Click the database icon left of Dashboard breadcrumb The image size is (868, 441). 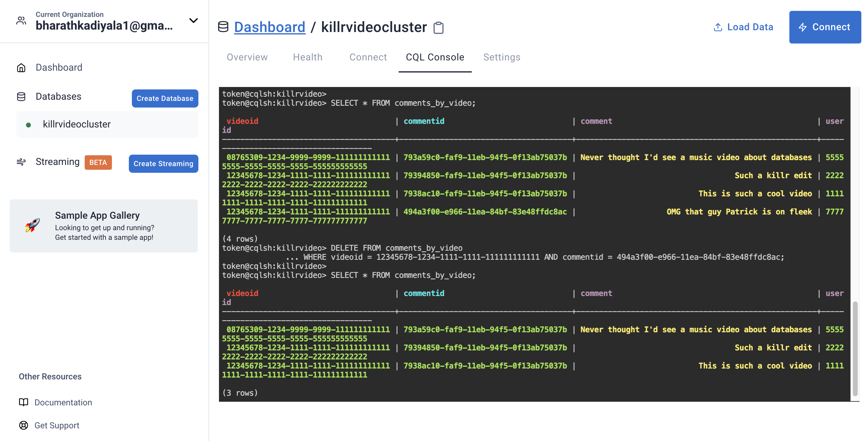coord(223,27)
